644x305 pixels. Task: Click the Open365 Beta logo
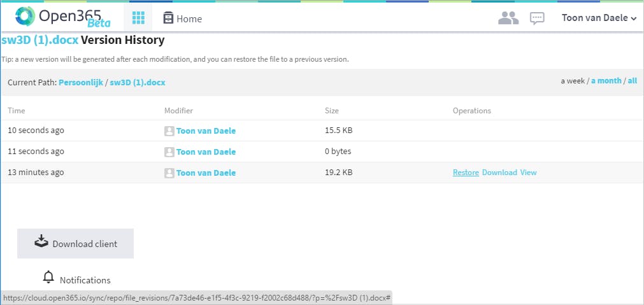tap(63, 17)
